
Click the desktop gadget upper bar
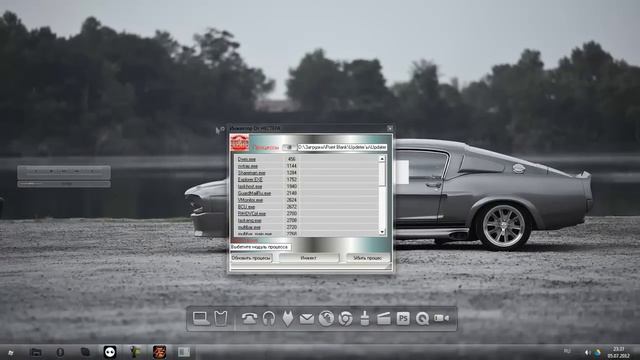click(64, 172)
